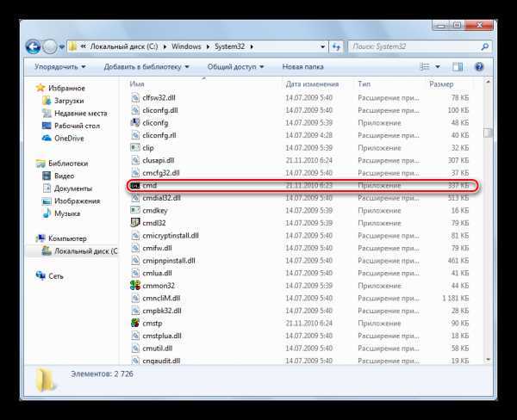
Task: Select Библиотеки in navigation pane
Action: [x=62, y=163]
